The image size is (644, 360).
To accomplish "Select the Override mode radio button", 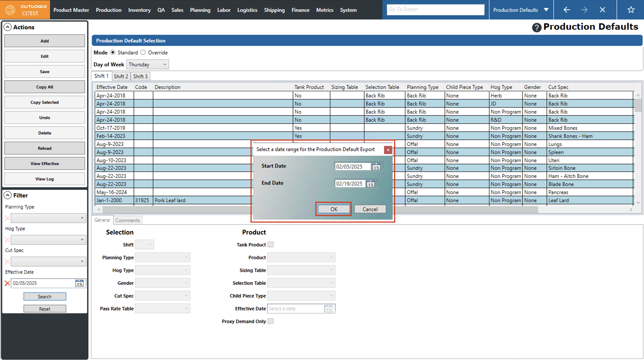I will coord(143,52).
